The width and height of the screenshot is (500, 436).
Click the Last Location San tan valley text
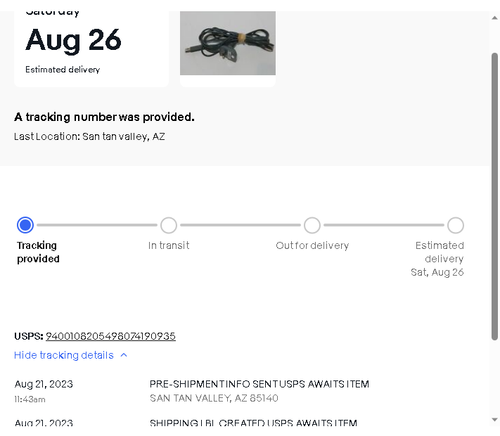(89, 137)
